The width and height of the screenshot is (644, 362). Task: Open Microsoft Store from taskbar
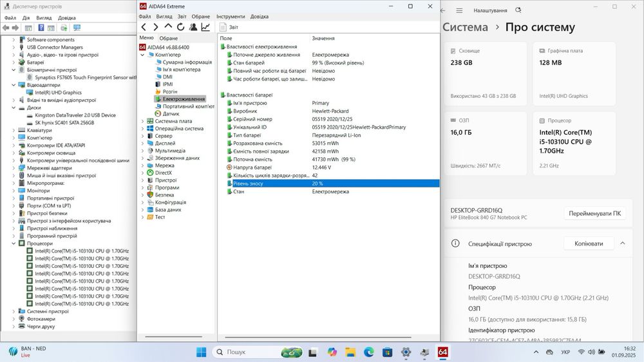pyautogui.click(x=387, y=352)
